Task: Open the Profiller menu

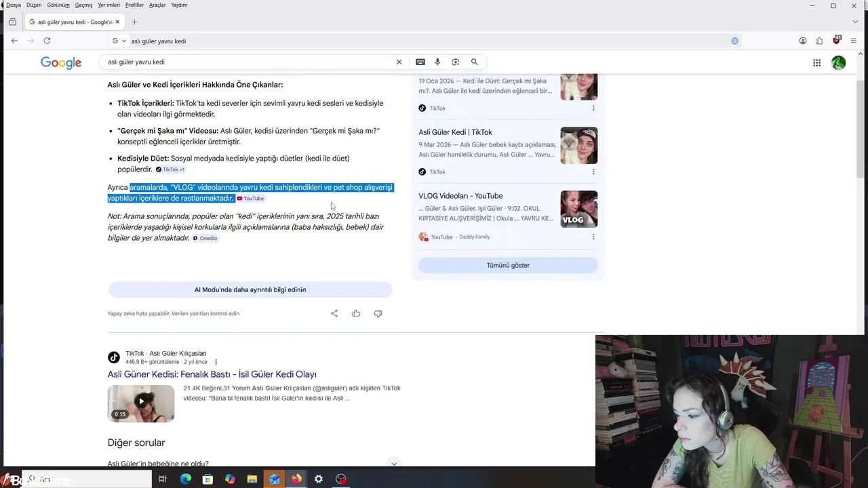Action: 134,5
